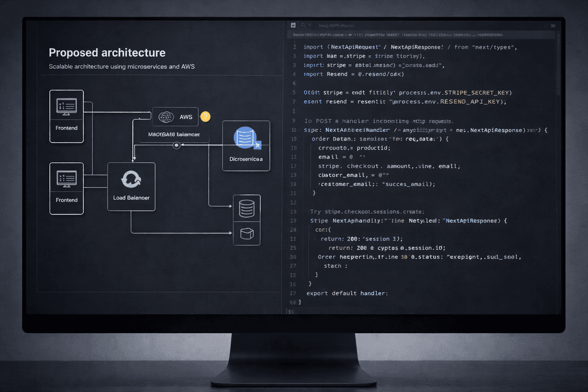
Task: Click the storage cube icon below the database
Action: pos(247,233)
